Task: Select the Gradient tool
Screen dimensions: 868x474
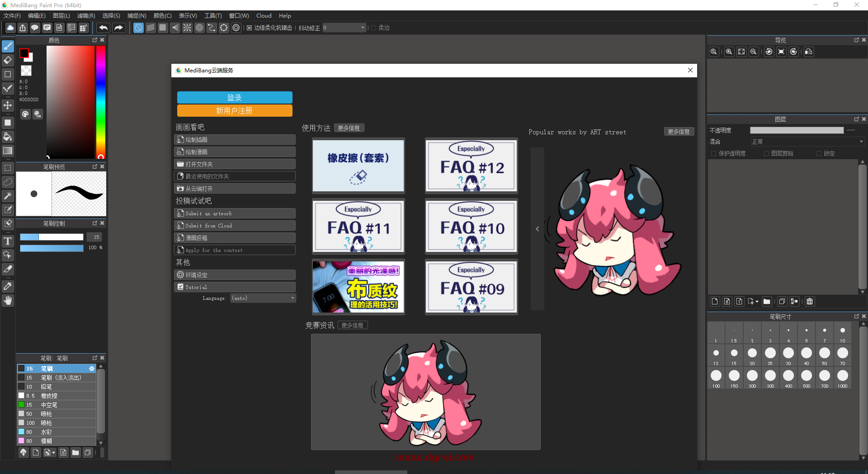Action: [x=8, y=151]
